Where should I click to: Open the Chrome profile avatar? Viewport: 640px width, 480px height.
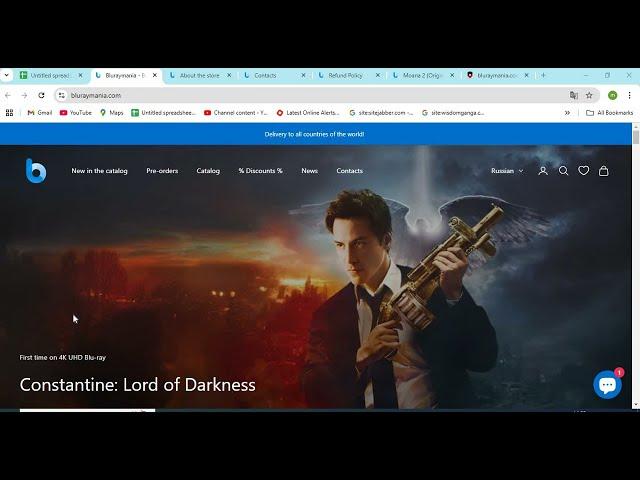pos(612,95)
